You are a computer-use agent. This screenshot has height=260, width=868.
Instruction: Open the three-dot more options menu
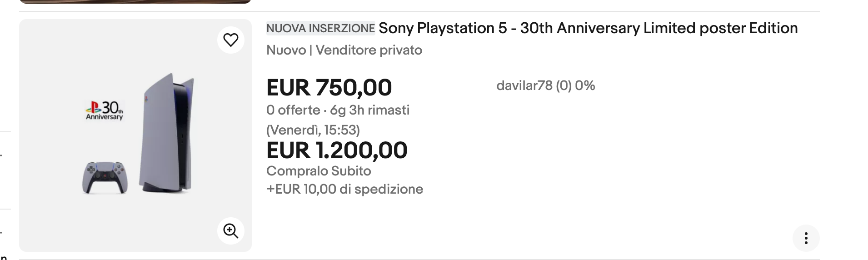pos(806,238)
